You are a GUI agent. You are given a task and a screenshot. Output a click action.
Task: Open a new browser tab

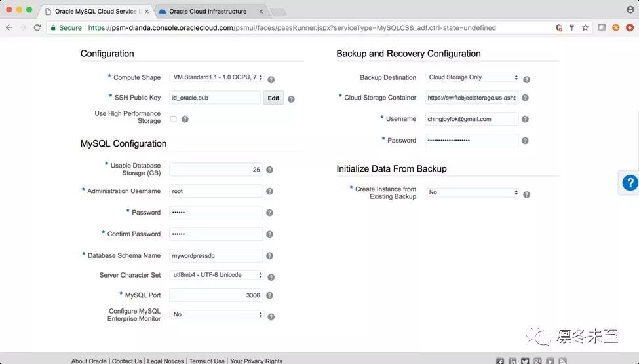tap(279, 12)
